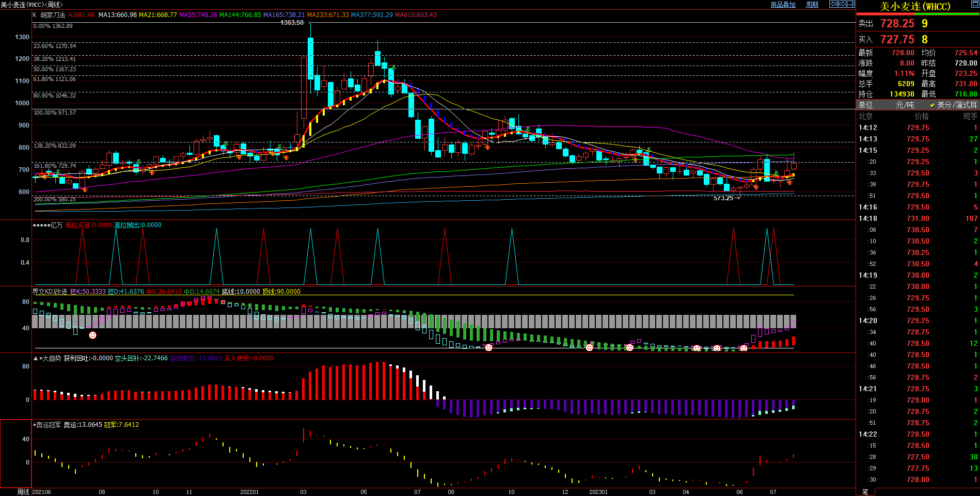Switch to the 笔 tick tab

click(x=865, y=492)
